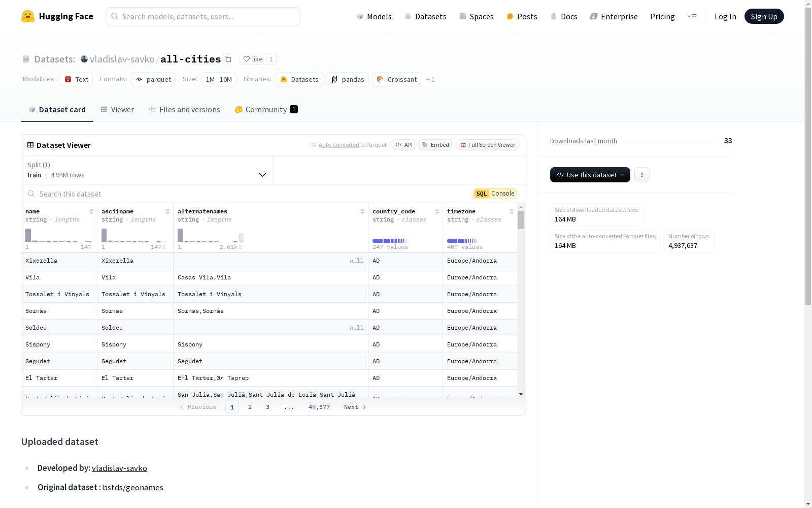This screenshot has width=812, height=508.
Task: Open the API button in Dataset Viewer
Action: tap(404, 145)
